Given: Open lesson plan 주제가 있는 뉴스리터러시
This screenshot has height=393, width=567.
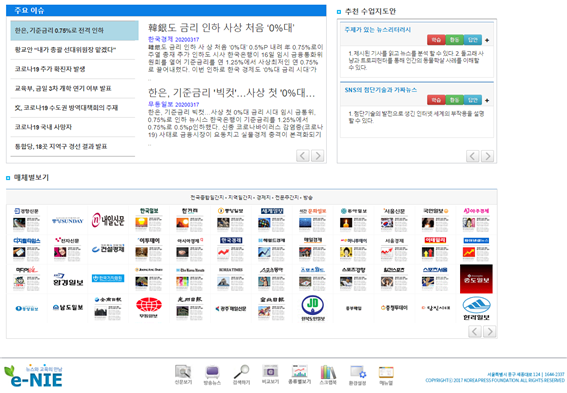Looking at the screenshot, I should 378,30.
